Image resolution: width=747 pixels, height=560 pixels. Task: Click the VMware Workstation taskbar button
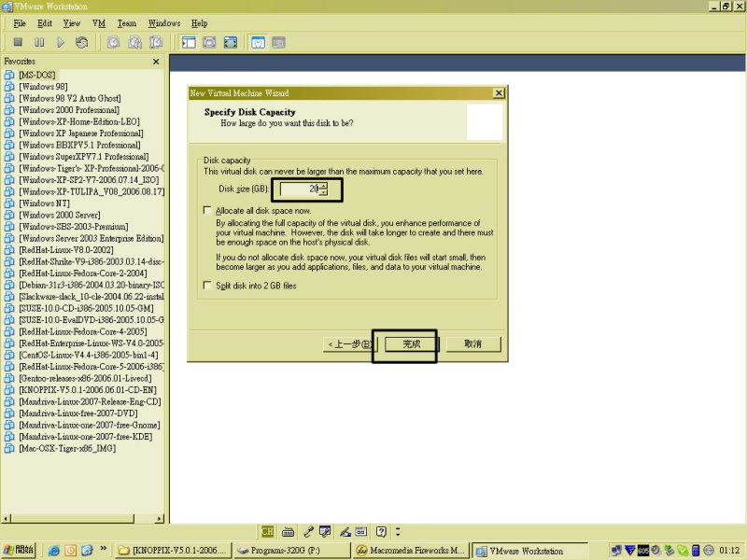(529, 551)
